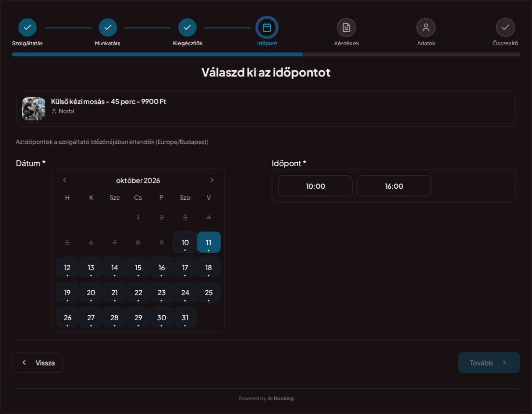Click the Vissza back button

[38, 362]
